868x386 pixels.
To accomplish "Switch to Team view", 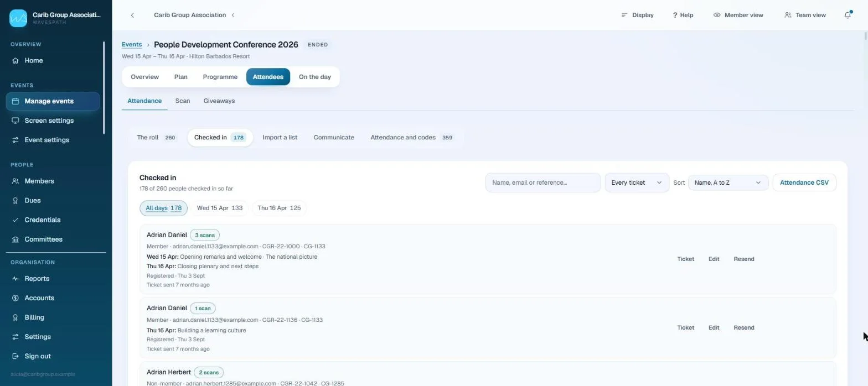I will pyautogui.click(x=805, y=15).
